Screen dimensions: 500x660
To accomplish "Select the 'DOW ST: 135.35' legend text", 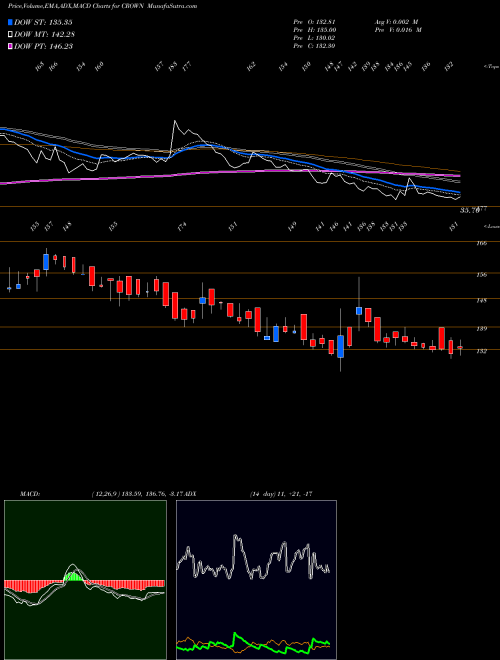I will [43, 22].
